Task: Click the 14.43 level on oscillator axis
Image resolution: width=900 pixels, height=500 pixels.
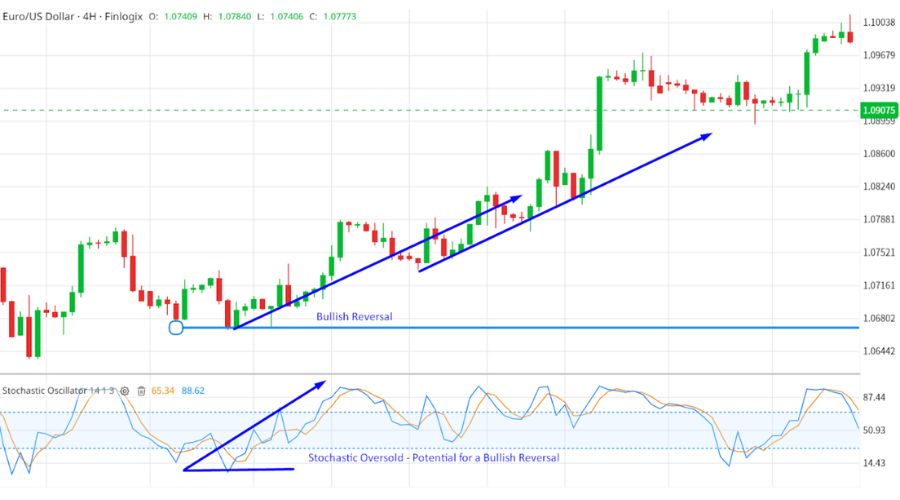Action: coord(875,464)
